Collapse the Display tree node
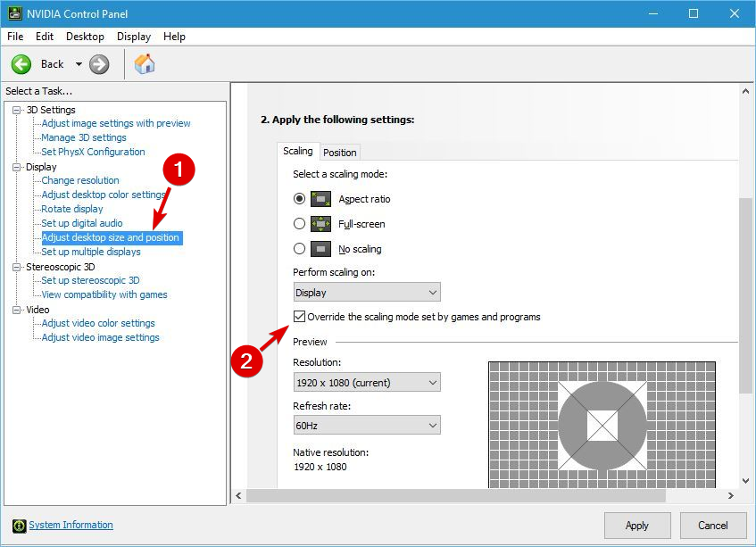Viewport: 756px width, 547px height. point(16,167)
